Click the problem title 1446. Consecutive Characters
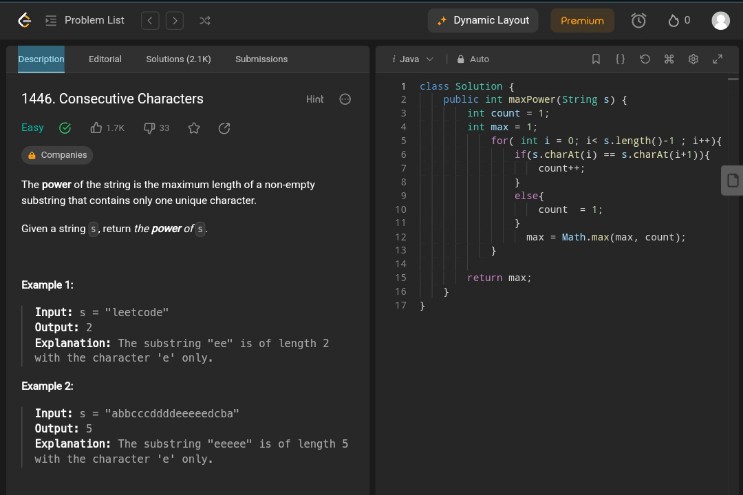The width and height of the screenshot is (743, 495). (112, 99)
